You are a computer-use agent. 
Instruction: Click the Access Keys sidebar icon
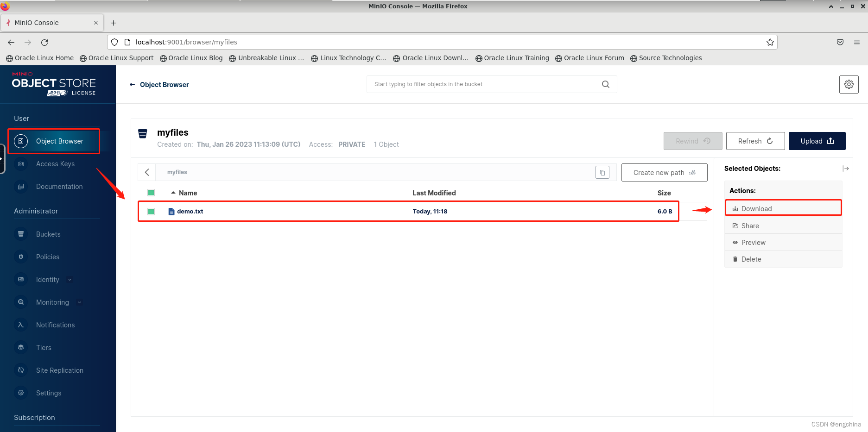pos(21,164)
